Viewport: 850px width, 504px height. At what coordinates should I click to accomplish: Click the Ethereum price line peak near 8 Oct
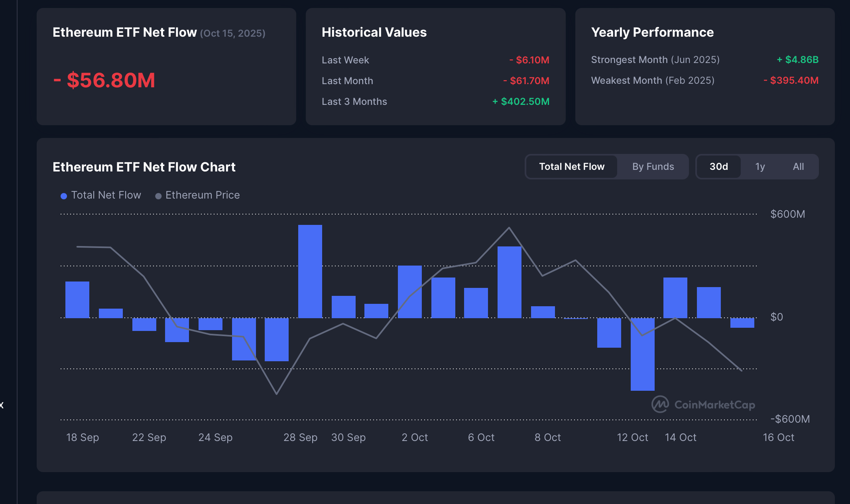(509, 228)
